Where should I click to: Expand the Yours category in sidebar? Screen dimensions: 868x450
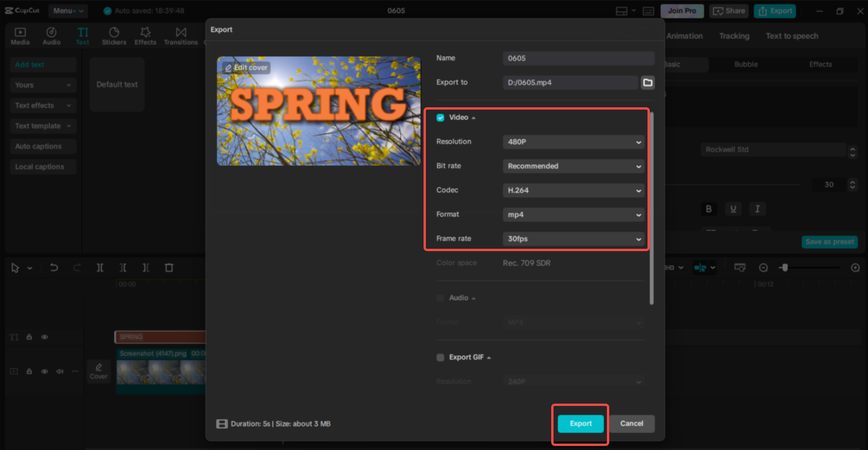pos(43,85)
